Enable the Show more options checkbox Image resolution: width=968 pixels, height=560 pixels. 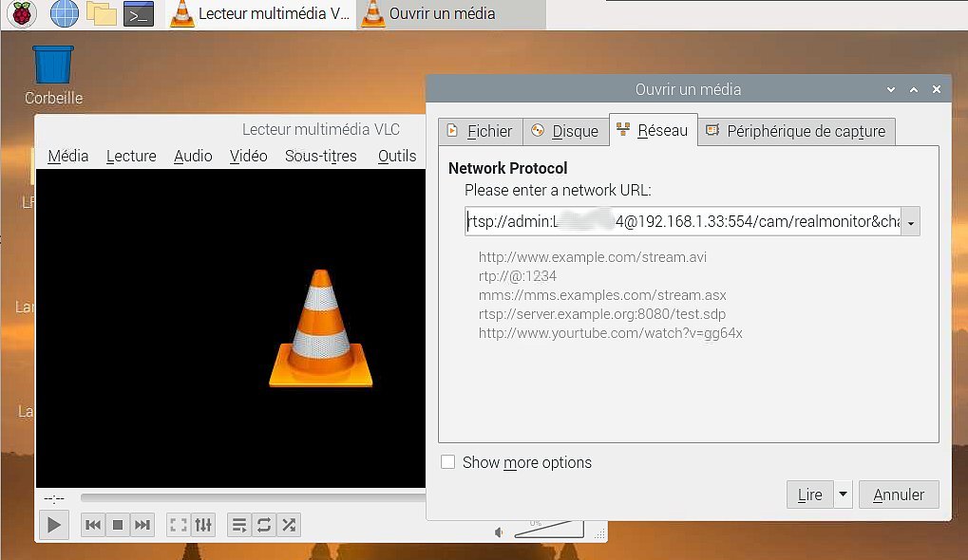click(448, 462)
